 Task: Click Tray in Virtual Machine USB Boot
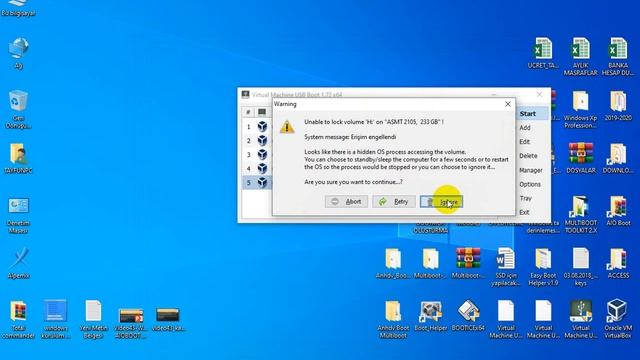526,198
